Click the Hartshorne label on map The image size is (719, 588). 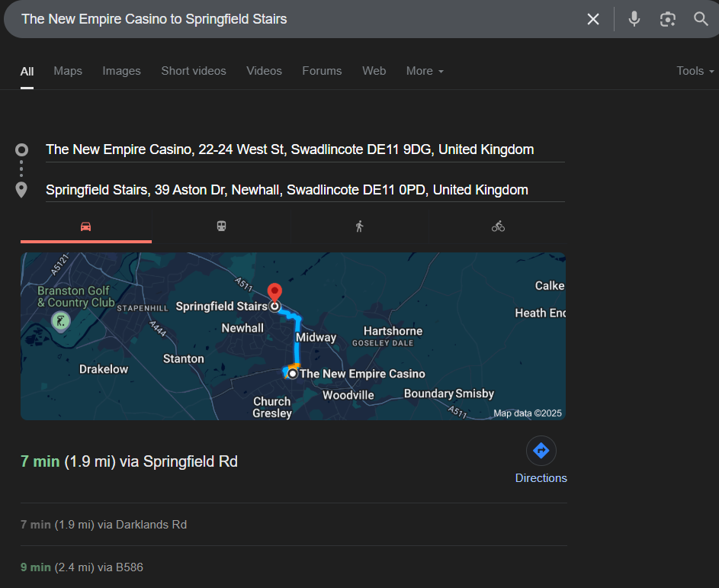393,331
